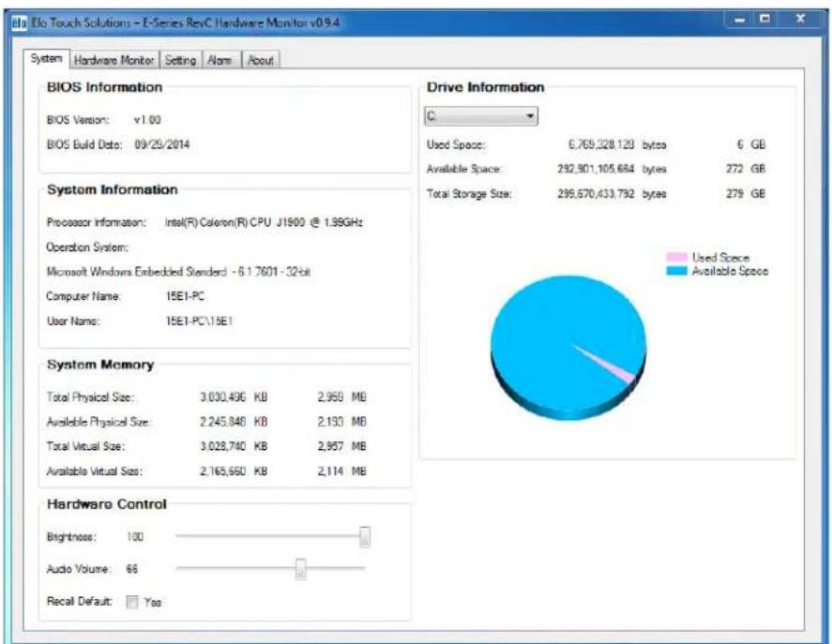Screen dimensions: 832x644
Task: Minimize the Hardware Monitor window
Action: (x=740, y=21)
